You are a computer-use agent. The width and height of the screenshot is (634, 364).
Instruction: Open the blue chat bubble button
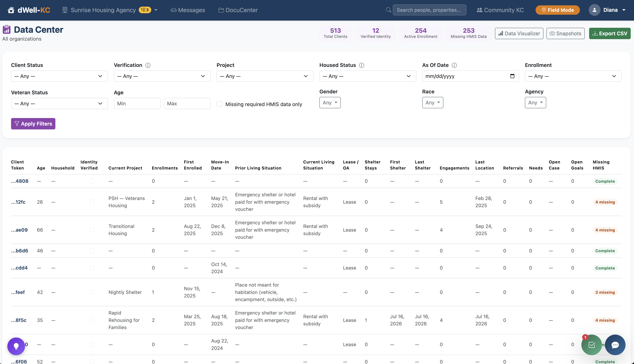(615, 345)
